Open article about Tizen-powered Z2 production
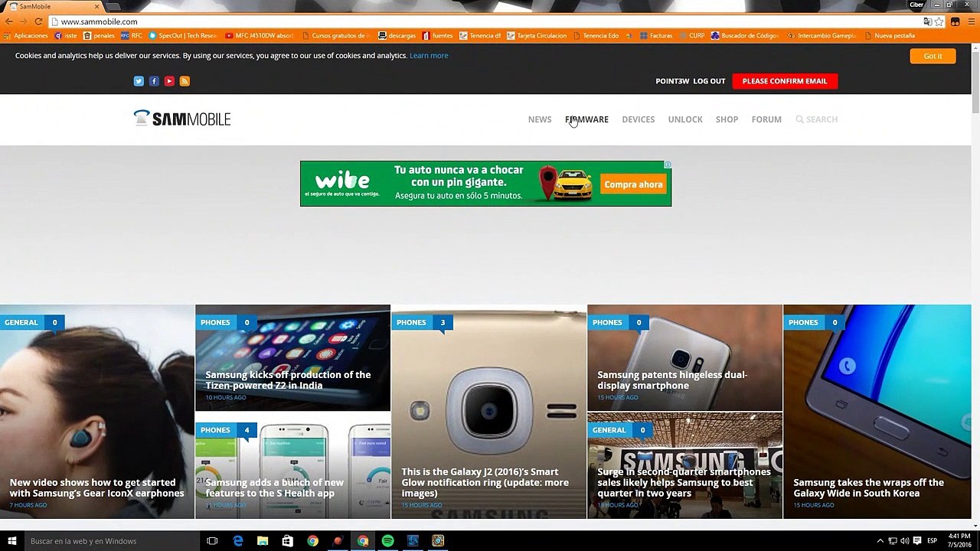Image resolution: width=980 pixels, height=551 pixels. 288,380
